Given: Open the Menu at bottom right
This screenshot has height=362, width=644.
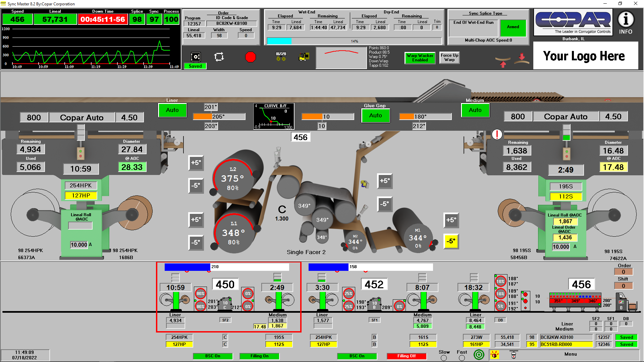Looking at the screenshot, I should pos(571,354).
